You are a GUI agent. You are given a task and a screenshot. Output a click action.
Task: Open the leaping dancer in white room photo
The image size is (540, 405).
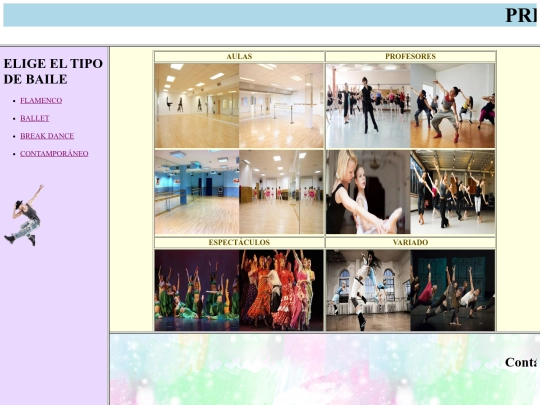pyautogui.click(x=368, y=290)
